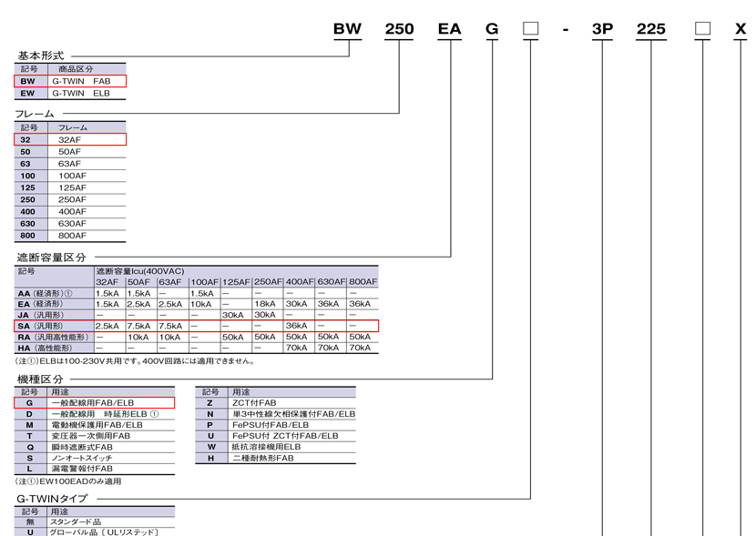
Task: Click the '遮断容量Icu(400VAC)' table header
Action: click(x=140, y=271)
